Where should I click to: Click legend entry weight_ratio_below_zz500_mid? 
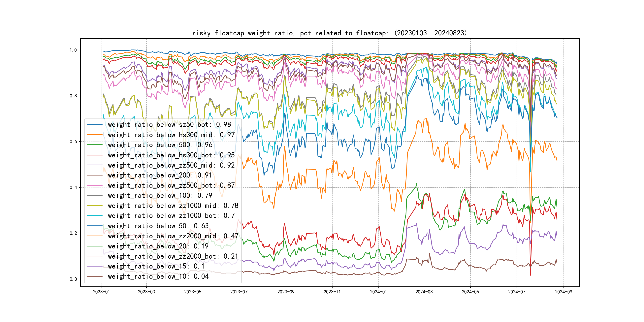point(171,165)
